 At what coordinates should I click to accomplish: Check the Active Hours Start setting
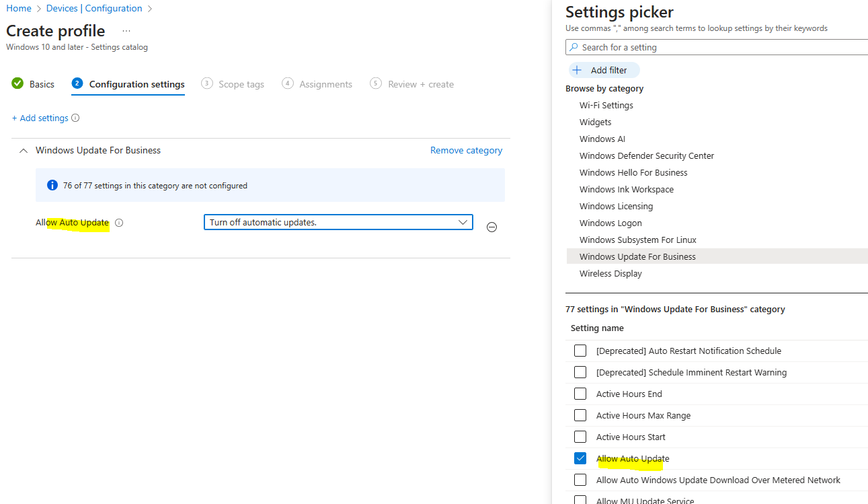coord(580,437)
